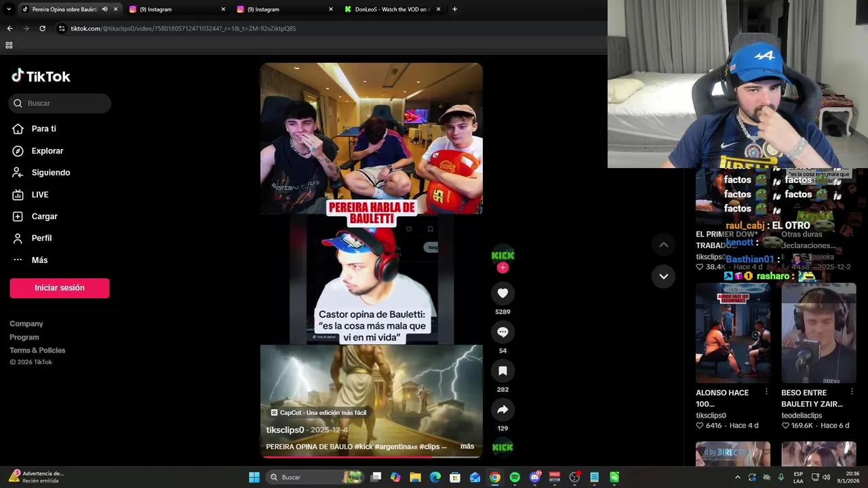Open the Windows Start menu
This screenshot has height=488, width=868.
[254, 477]
